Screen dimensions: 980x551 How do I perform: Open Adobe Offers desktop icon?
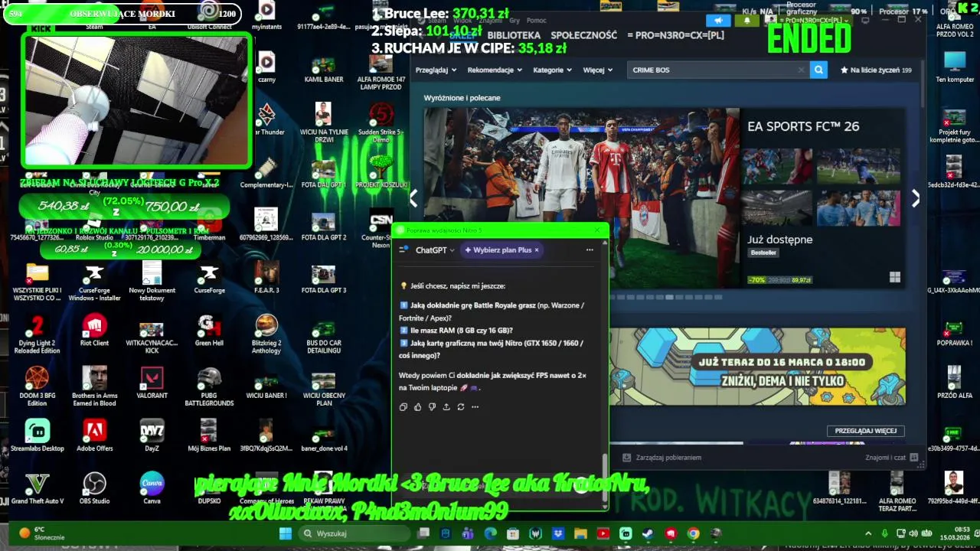94,435
